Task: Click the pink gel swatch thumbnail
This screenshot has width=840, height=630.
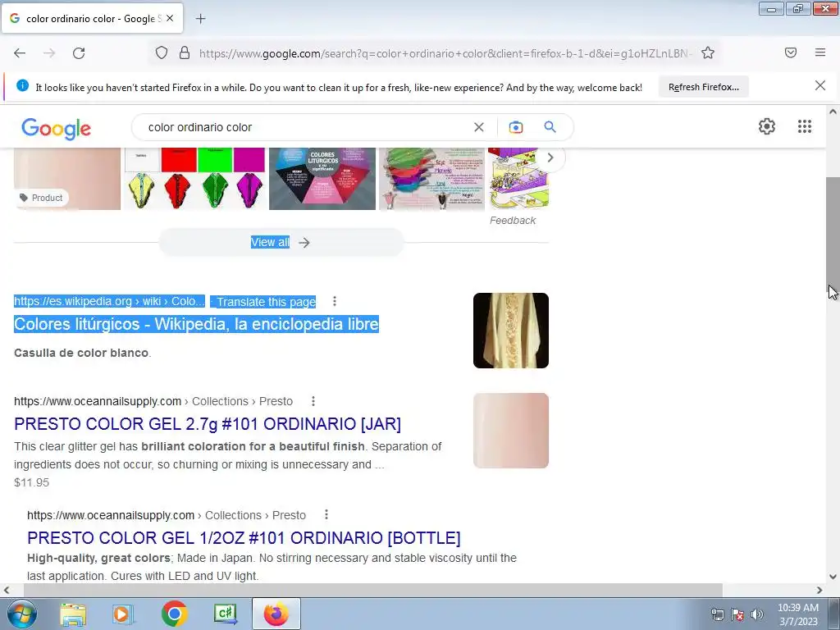Action: (510, 431)
